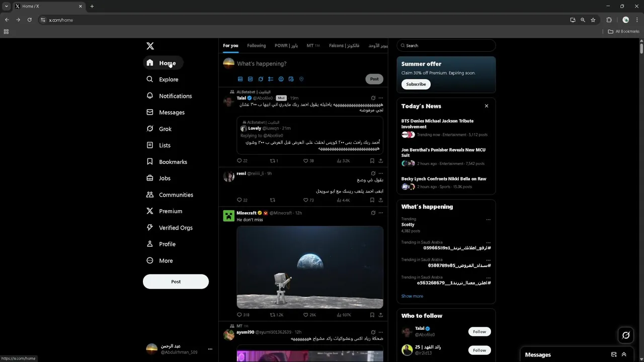Viewport: 644px width, 362px height.
Task: Compose new message icon in Messages drawer
Action: (614, 354)
